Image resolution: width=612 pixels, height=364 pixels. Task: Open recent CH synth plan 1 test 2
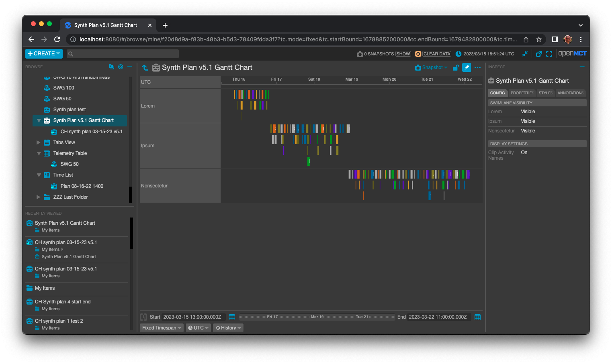(59, 321)
